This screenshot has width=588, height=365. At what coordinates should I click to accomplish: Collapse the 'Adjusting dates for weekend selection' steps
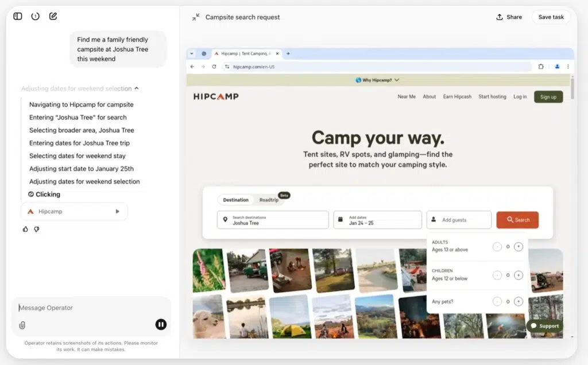click(x=137, y=88)
